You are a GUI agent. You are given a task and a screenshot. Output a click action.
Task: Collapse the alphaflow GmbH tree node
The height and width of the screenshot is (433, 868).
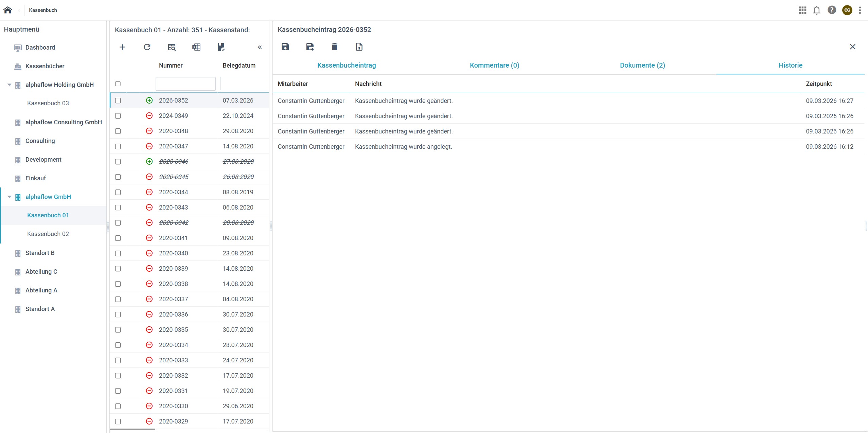pyautogui.click(x=10, y=197)
